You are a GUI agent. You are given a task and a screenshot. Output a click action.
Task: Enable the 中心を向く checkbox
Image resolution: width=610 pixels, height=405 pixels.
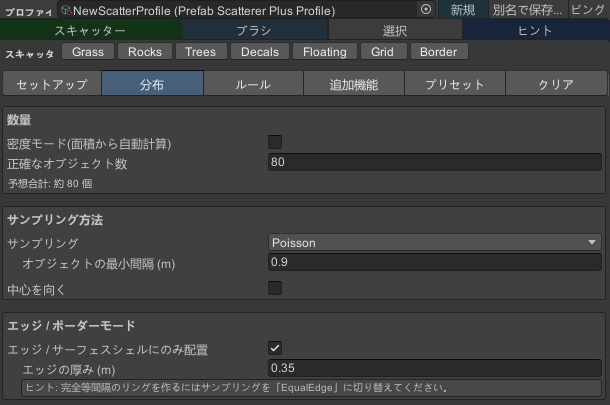tap(275, 288)
